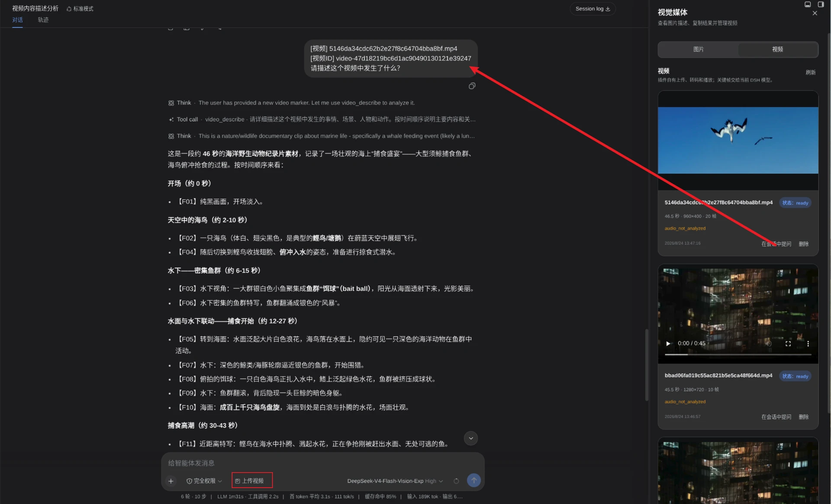Click the 状态: ready badge of 5146da34 video
Image resolution: width=831 pixels, height=504 pixels.
795,203
